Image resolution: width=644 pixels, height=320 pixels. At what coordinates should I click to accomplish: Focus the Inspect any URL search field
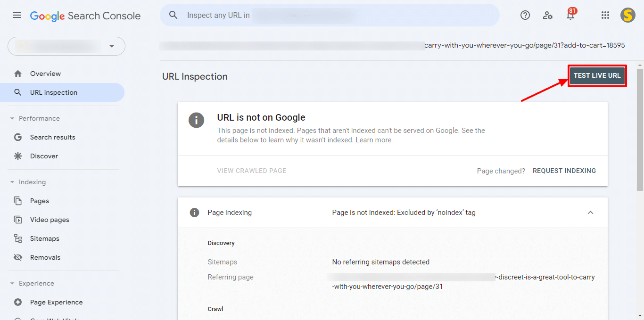(330, 15)
